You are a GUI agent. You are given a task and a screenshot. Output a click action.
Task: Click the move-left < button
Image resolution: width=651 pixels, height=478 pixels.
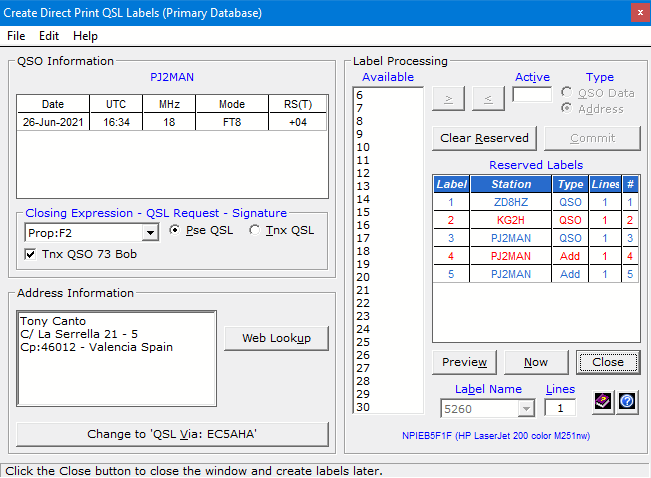[x=488, y=98]
